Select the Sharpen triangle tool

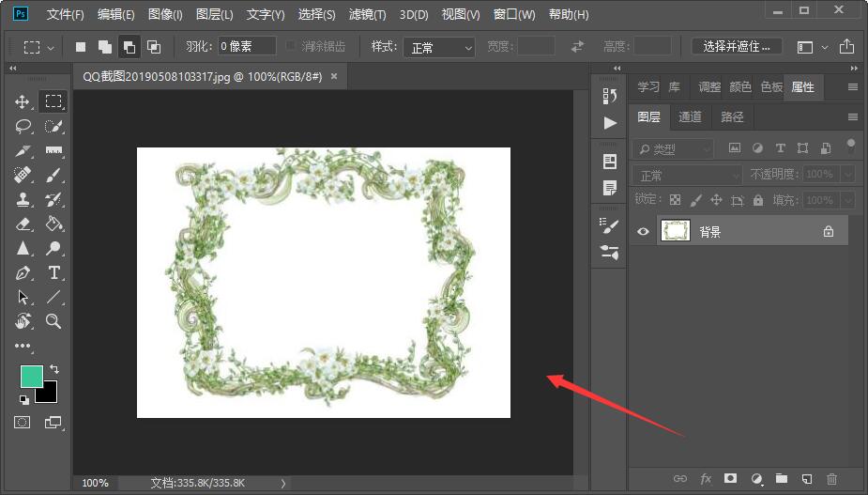[23, 248]
